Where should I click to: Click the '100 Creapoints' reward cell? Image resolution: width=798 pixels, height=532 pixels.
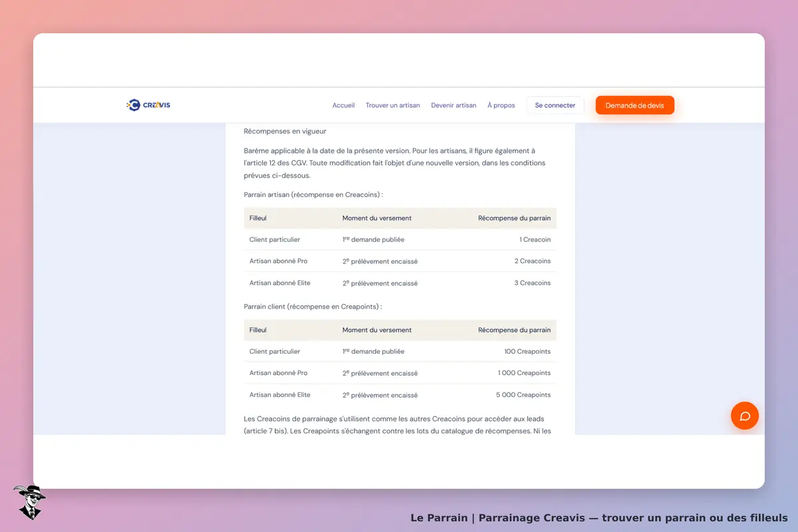click(528, 351)
